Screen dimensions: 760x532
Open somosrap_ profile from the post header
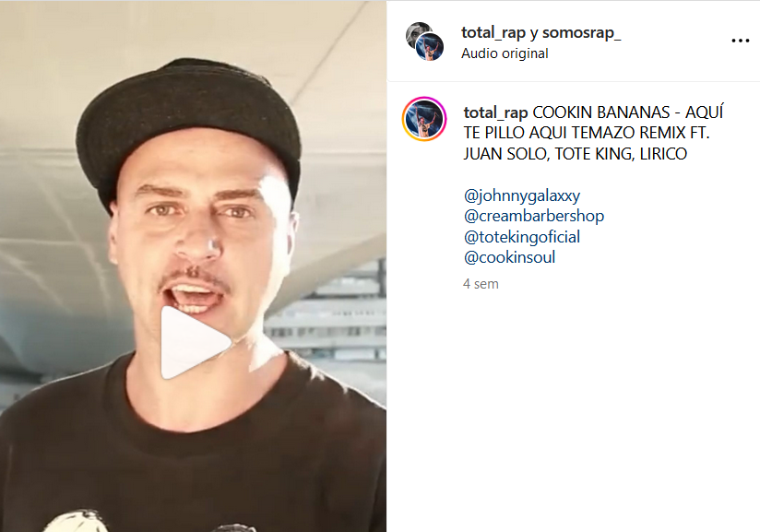(x=582, y=32)
